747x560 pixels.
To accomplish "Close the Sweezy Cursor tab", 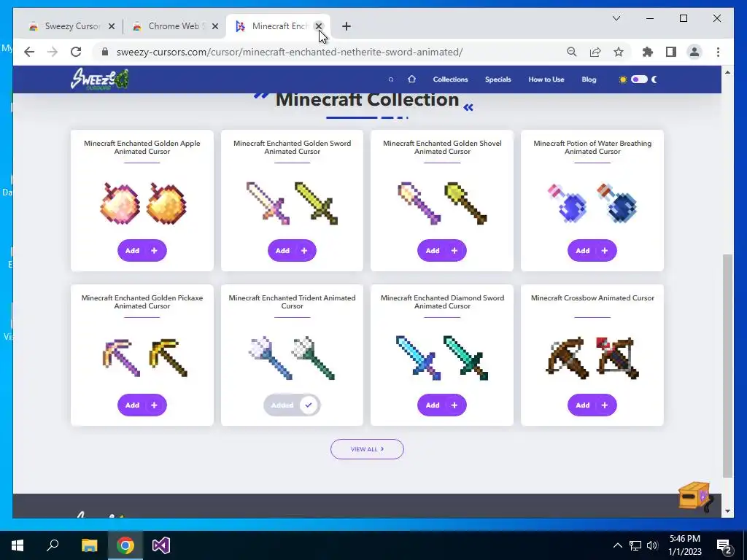I will pos(112,26).
